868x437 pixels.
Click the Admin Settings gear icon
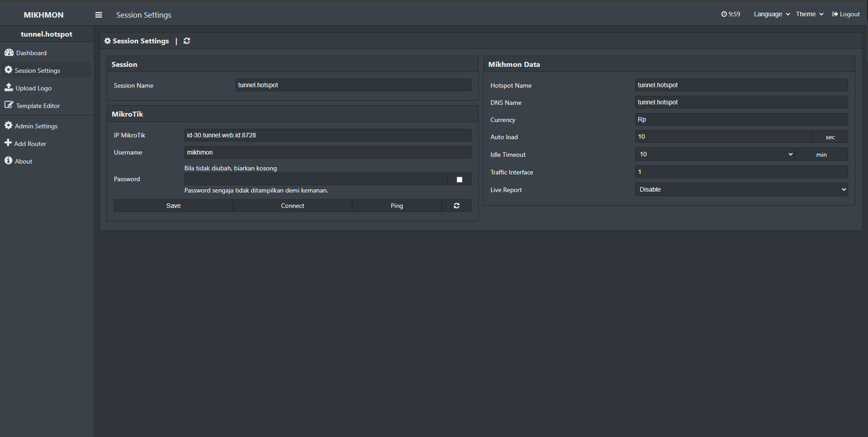pos(8,126)
